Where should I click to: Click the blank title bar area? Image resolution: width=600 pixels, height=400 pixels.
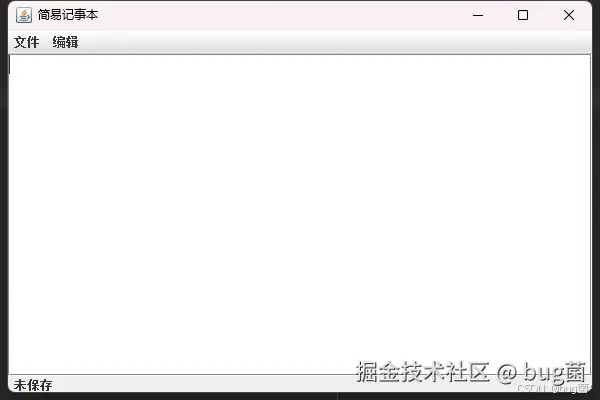[283, 15]
